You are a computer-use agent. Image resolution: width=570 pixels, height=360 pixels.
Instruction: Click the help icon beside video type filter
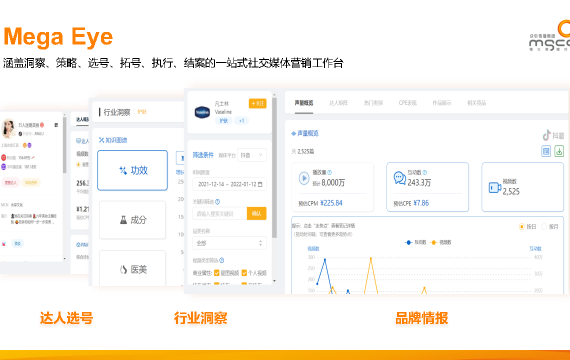[221, 260]
